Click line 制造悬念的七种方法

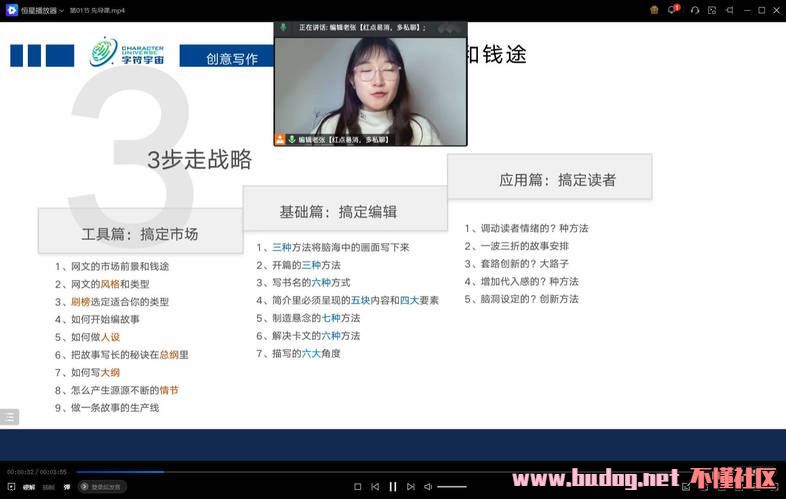tap(308, 318)
